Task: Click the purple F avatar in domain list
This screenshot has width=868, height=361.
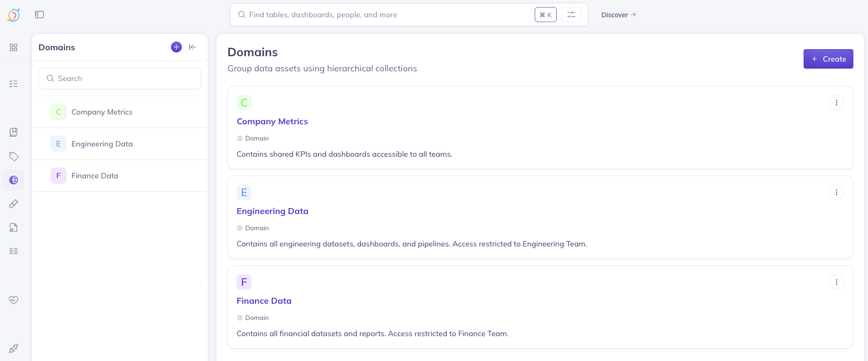Action: point(58,176)
